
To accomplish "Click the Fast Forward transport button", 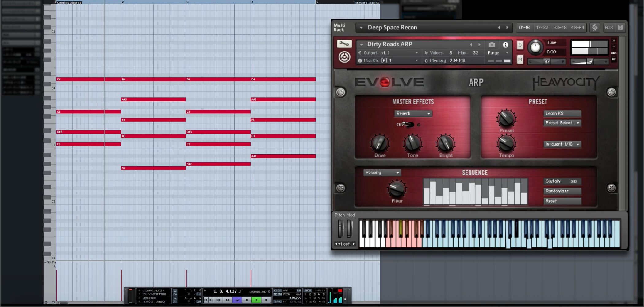I will [228, 300].
